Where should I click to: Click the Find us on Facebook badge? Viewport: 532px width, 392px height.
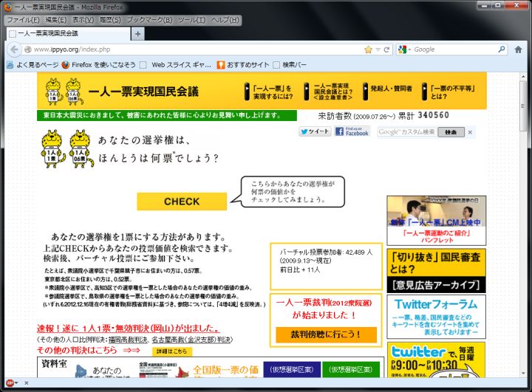tap(352, 131)
